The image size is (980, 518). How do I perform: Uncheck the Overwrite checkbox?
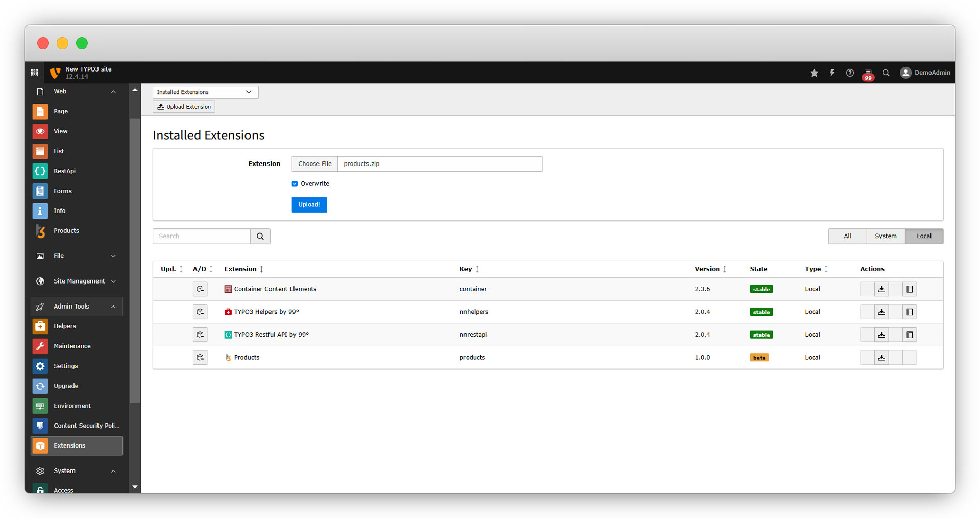(295, 184)
